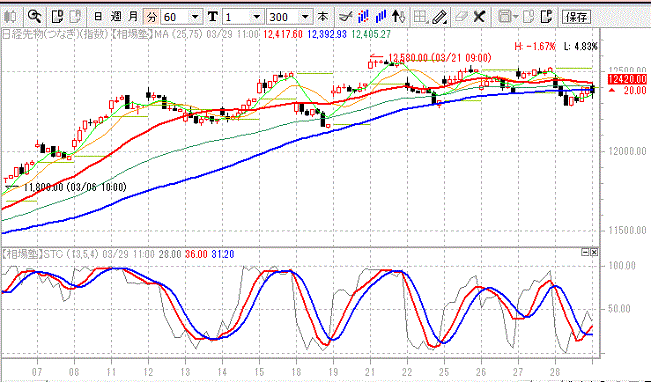This screenshot has width=651, height=382.
Task: Select the pencil drawing tool
Action: coord(439,17)
